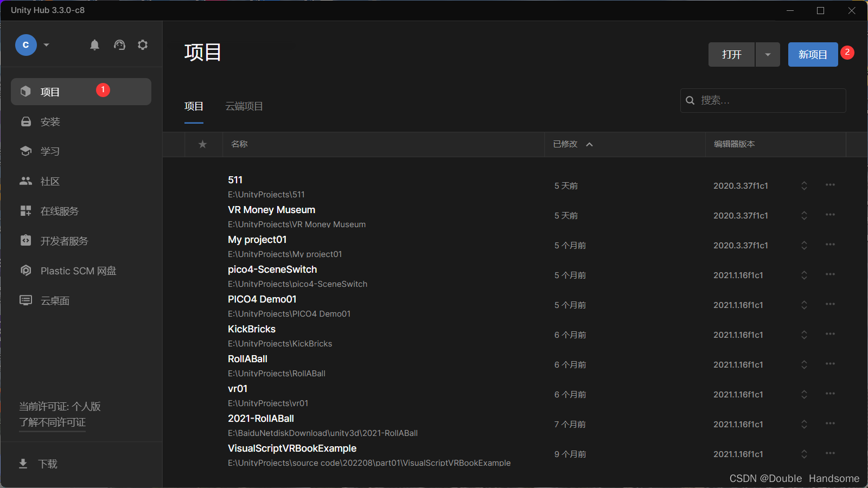Open 下载 downloads panel

click(47, 464)
